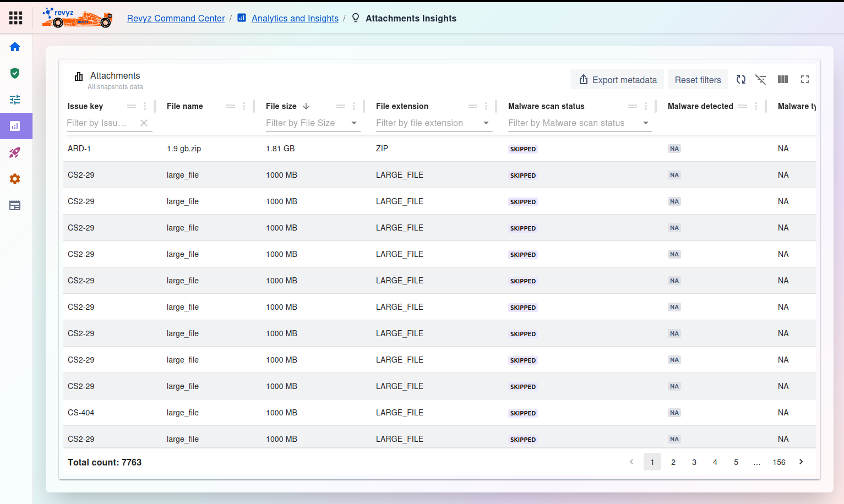Open the Filter by Malware scan status dropdown
Screen dimensions: 844x504
[x=646, y=123]
